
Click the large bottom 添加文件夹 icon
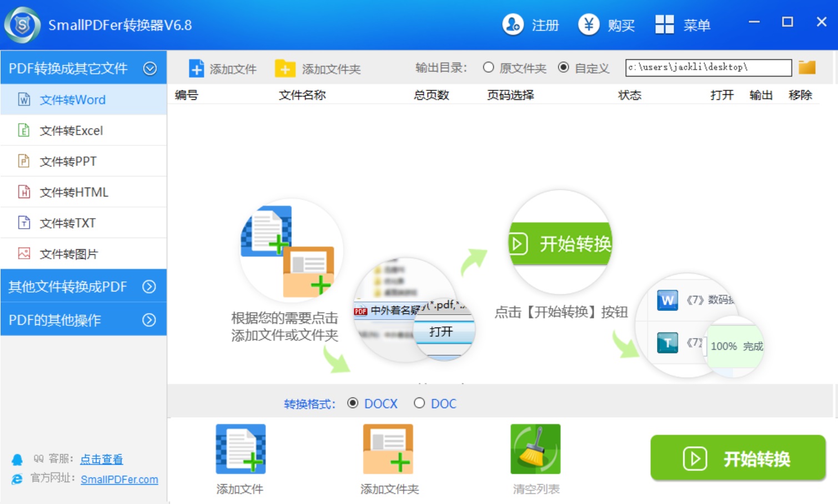[x=388, y=449]
